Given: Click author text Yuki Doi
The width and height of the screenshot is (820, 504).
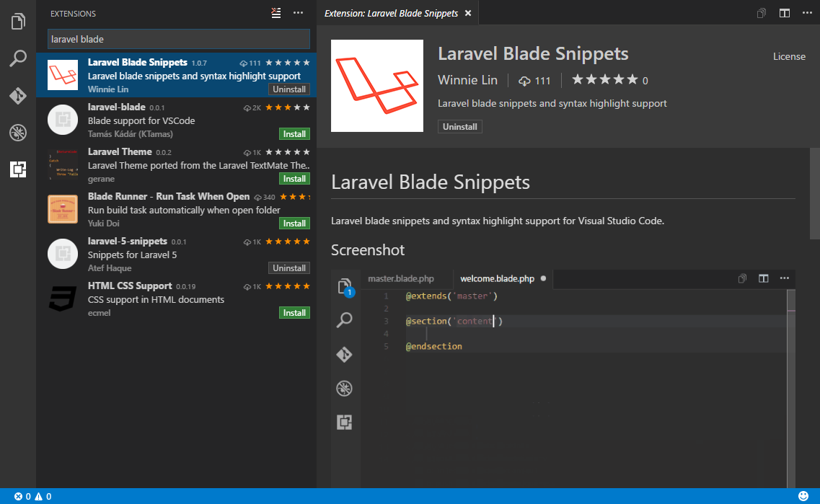Looking at the screenshot, I should (104, 224).
